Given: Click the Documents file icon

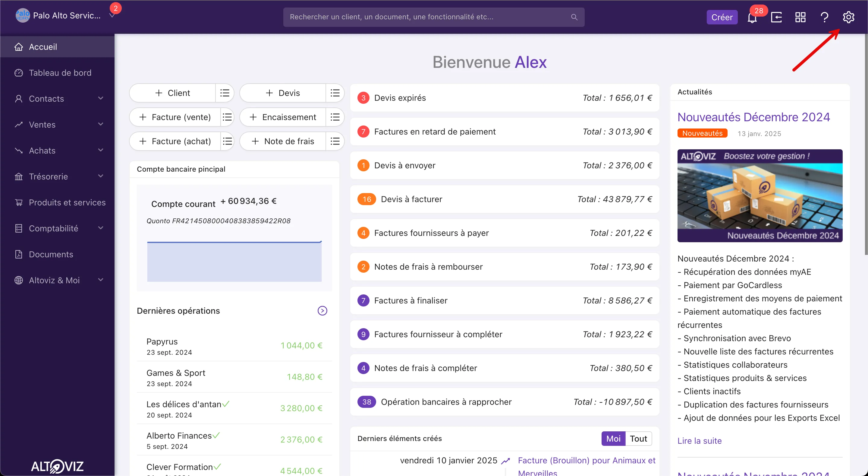Looking at the screenshot, I should pos(18,254).
